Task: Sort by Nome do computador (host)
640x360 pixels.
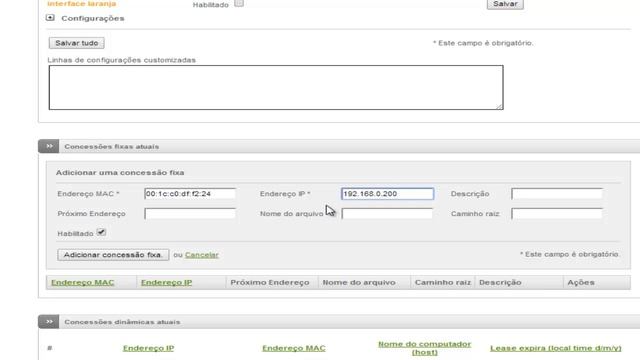Action: [x=424, y=348]
